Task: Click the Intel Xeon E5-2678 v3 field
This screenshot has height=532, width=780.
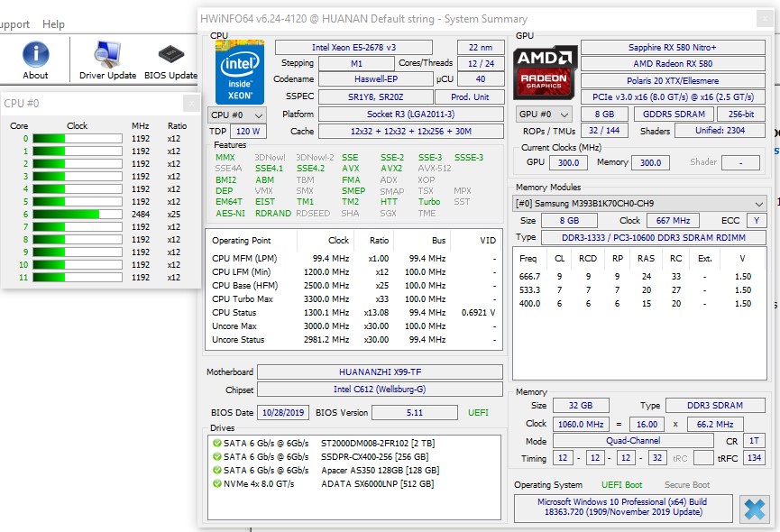Action: point(353,47)
